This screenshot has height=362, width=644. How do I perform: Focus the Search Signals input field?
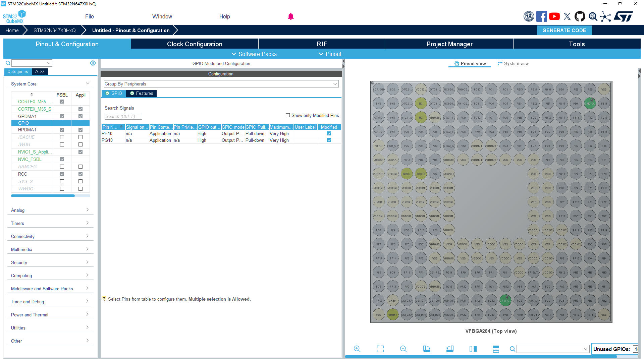tap(123, 116)
